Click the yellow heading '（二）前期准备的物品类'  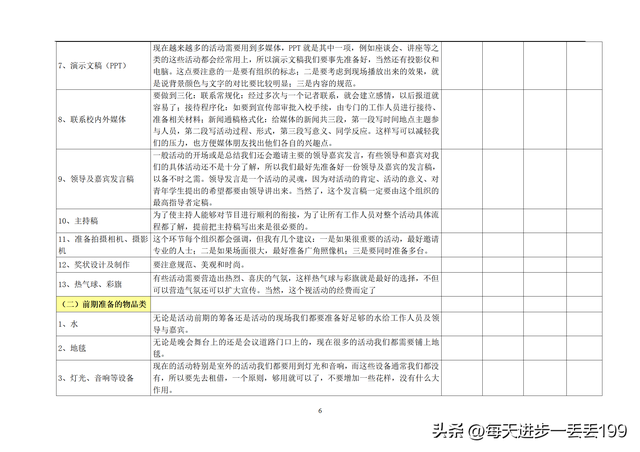coord(103,304)
